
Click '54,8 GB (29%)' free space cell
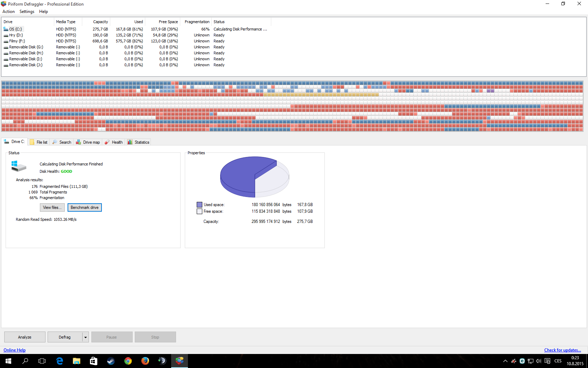[165, 35]
